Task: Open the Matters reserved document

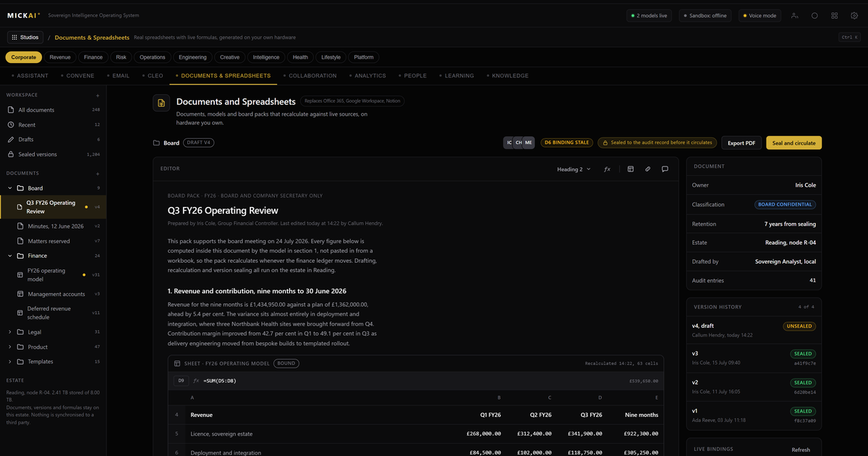Action: [53, 241]
